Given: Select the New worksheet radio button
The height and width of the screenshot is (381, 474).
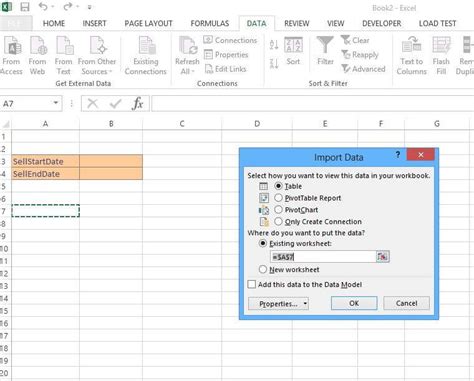Looking at the screenshot, I should pos(263,269).
